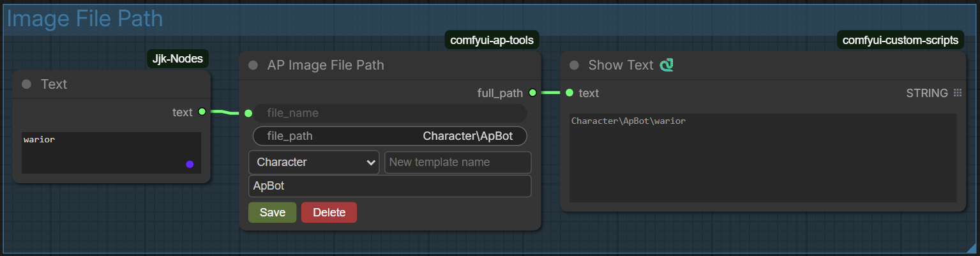
Task: Click the Show Text output area Character\ApBot\warior
Action: click(763, 158)
